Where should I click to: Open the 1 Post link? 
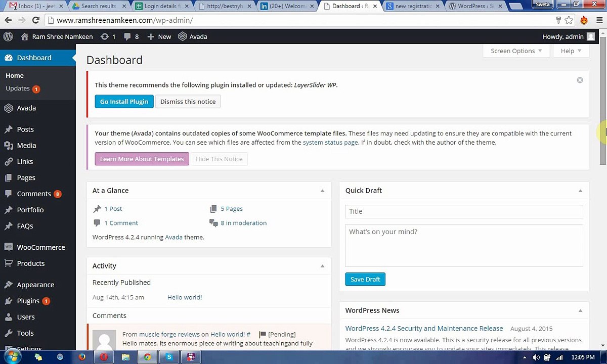[x=113, y=209]
